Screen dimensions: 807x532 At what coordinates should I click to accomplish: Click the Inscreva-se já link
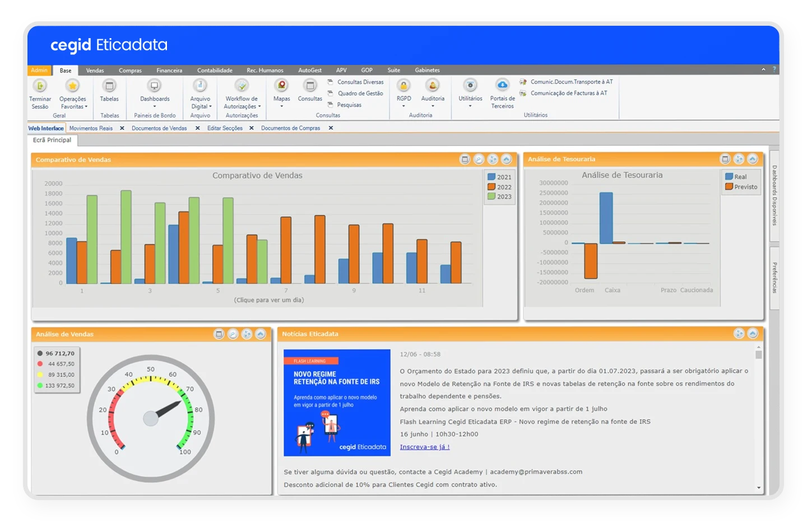pos(424,446)
